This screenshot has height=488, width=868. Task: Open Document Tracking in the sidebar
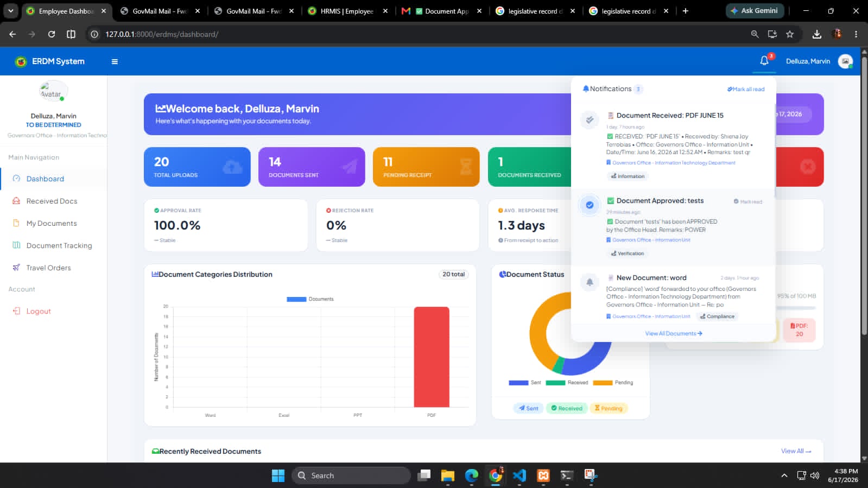coord(59,245)
